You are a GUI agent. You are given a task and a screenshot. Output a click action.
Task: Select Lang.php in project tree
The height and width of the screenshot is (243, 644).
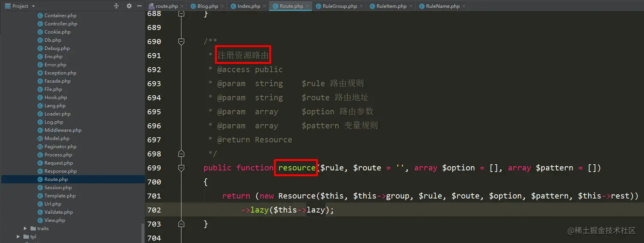(x=55, y=106)
